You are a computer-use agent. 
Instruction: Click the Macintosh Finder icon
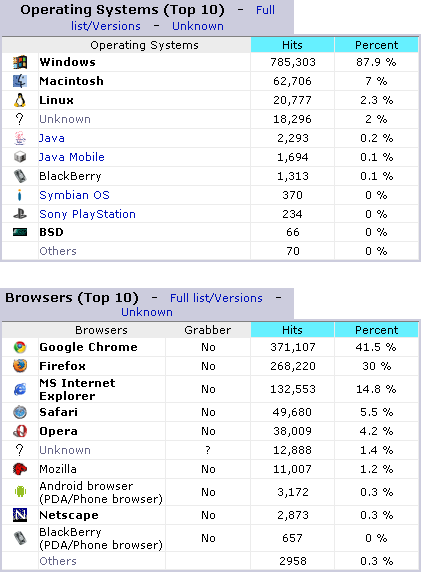point(20,81)
